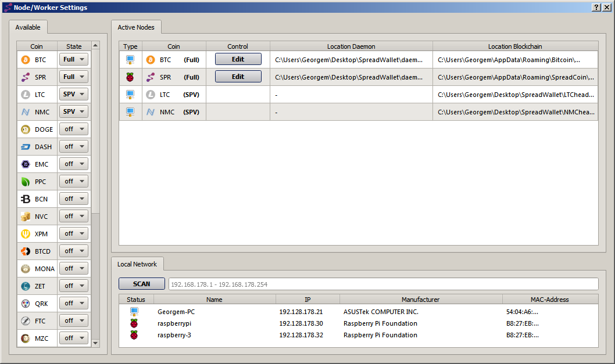Click the ZET coin icon
The height and width of the screenshot is (364, 615).
coord(26,286)
